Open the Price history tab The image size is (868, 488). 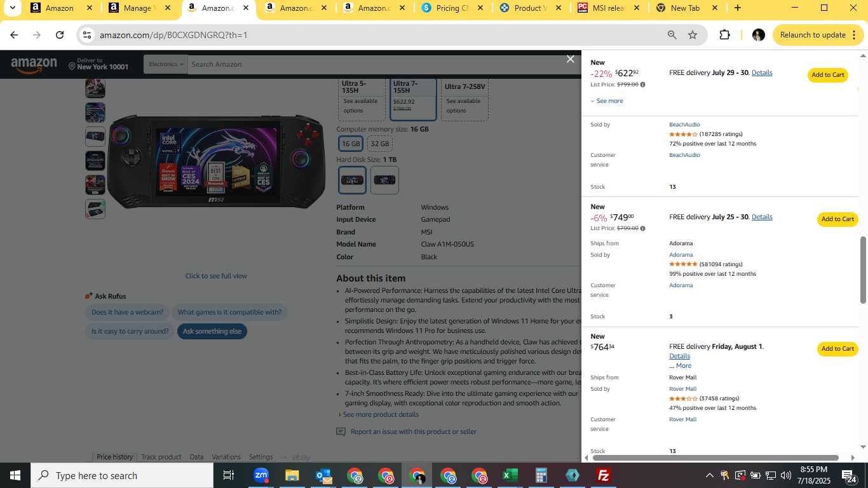(x=114, y=457)
